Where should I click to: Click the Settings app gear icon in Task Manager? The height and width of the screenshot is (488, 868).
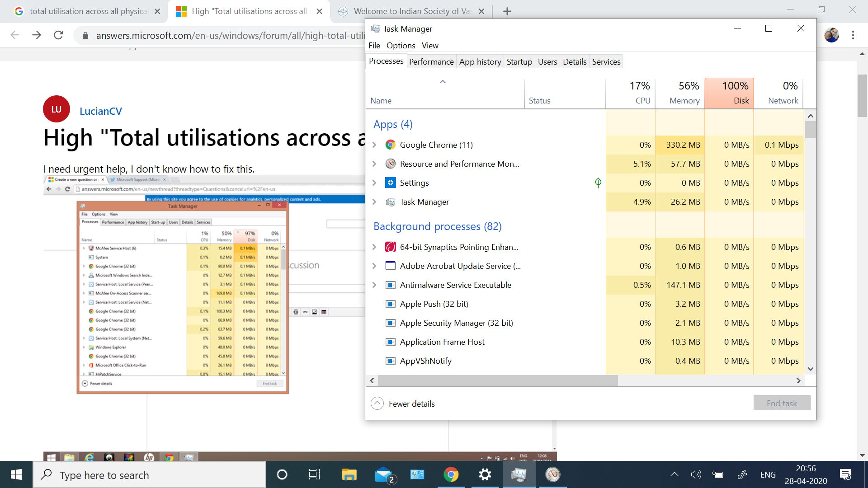pos(390,183)
